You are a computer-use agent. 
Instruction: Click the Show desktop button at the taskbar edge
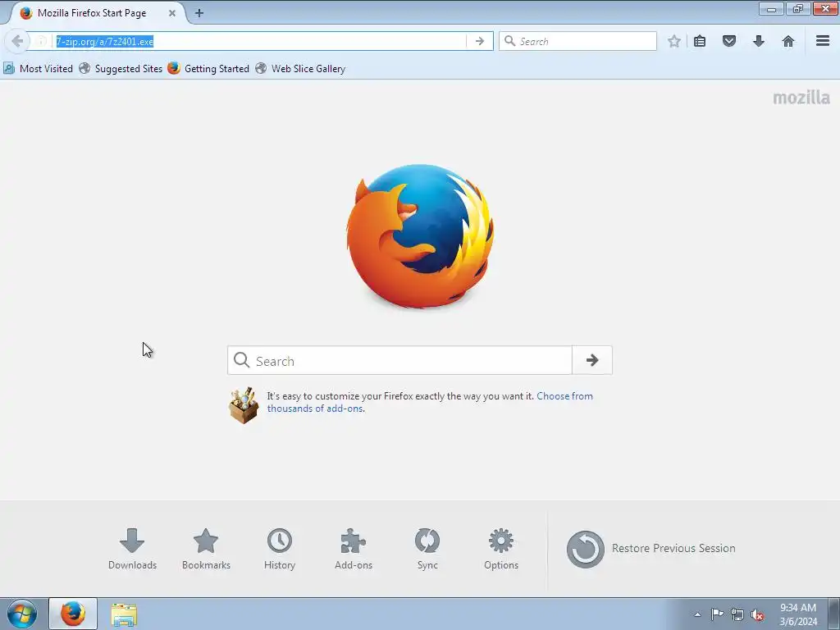pos(833,614)
